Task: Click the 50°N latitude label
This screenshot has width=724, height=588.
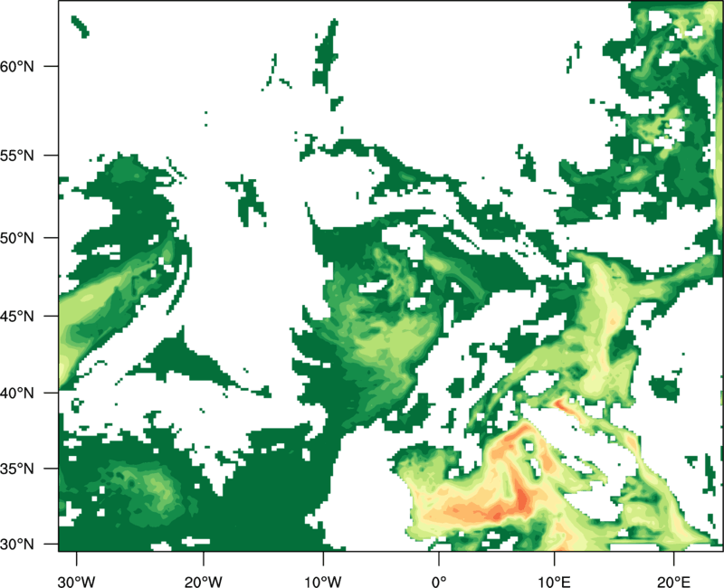Action: pos(17,238)
